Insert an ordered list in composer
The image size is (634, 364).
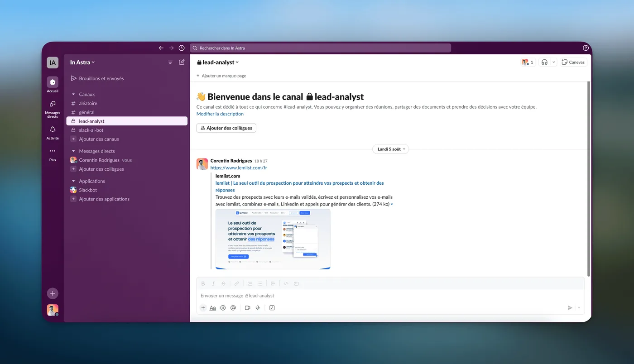tap(250, 283)
